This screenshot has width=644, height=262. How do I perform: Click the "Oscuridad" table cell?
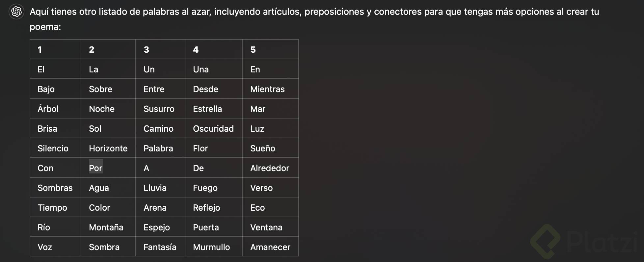tap(213, 129)
